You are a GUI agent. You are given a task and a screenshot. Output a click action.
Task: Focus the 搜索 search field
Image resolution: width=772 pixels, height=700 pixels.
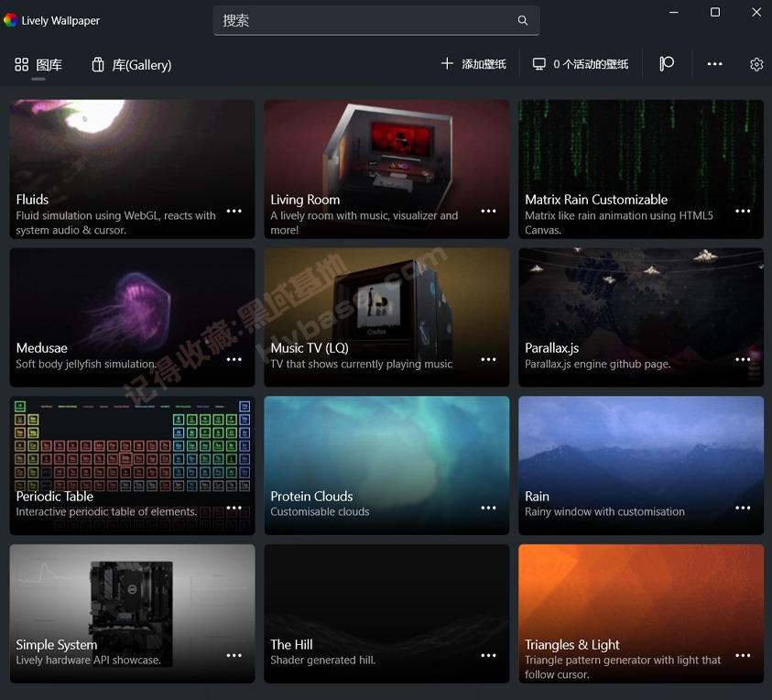(366, 20)
